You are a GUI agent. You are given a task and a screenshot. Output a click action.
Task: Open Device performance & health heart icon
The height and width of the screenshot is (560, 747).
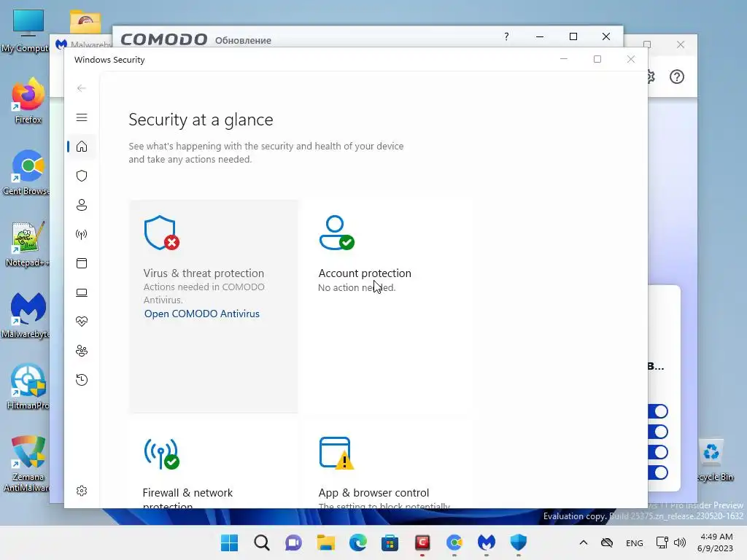82,322
